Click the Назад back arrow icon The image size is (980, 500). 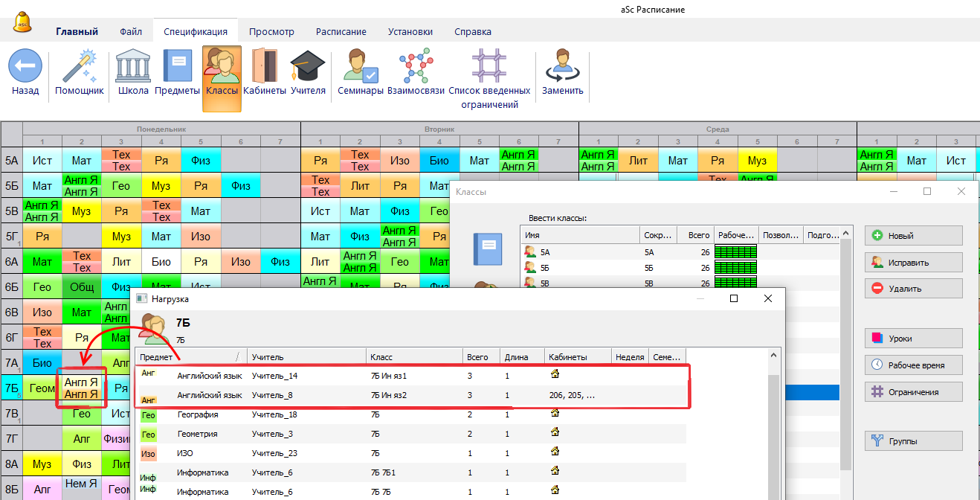coord(25,67)
